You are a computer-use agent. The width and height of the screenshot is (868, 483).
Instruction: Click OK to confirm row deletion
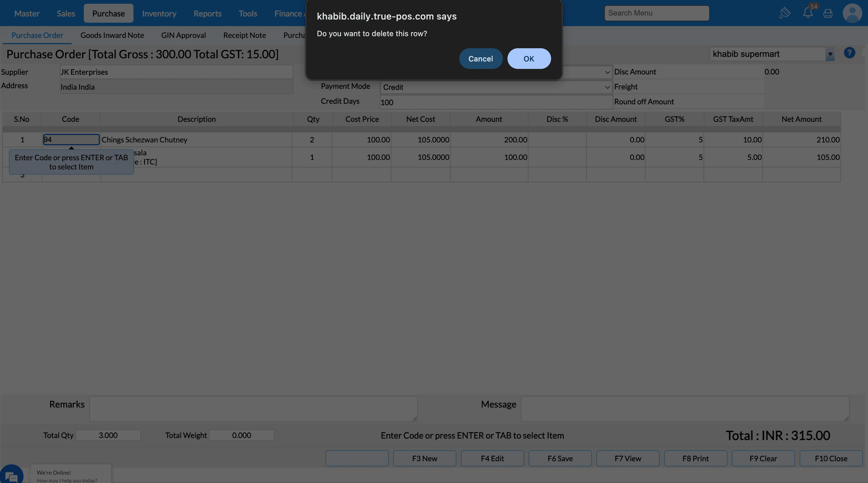[529, 59]
